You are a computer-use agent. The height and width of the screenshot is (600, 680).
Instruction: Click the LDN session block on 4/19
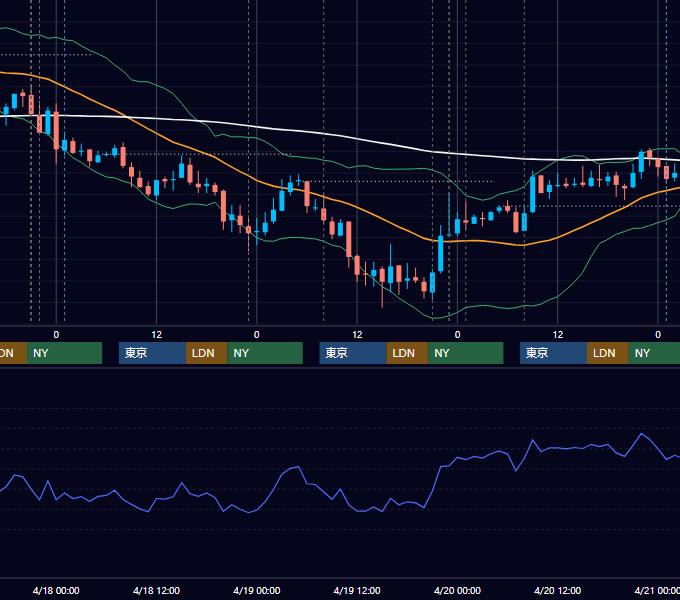[407, 353]
